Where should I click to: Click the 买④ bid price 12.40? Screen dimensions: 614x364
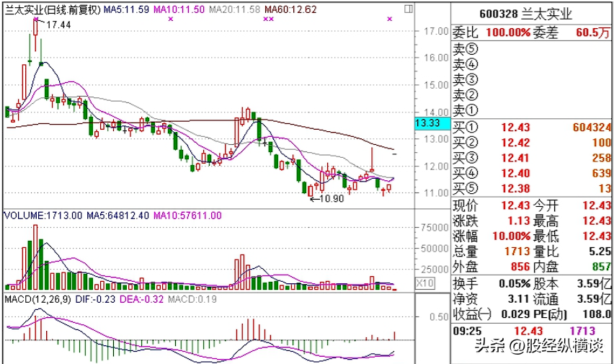coord(515,173)
